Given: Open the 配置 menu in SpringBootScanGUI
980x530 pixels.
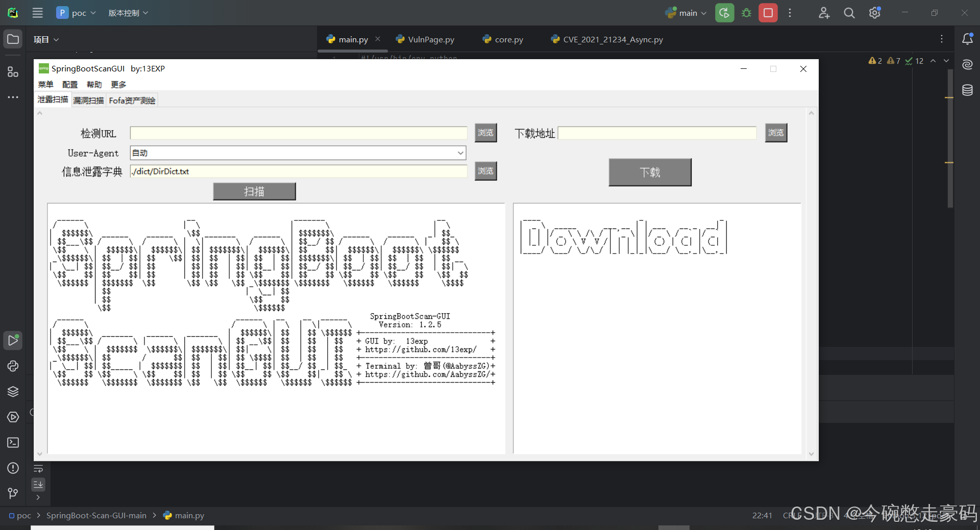Looking at the screenshot, I should coord(69,84).
